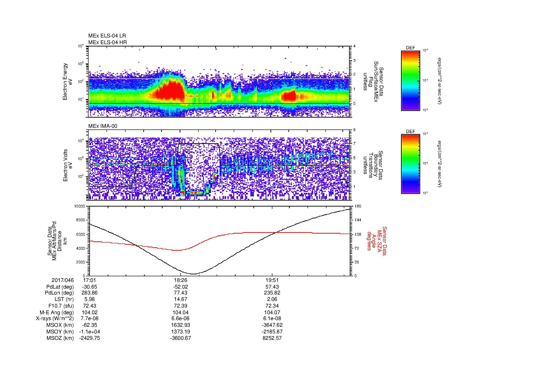Screen dimensions: 555x392
Task: Click the 'LST (hr)' row label
Action: pos(64,300)
